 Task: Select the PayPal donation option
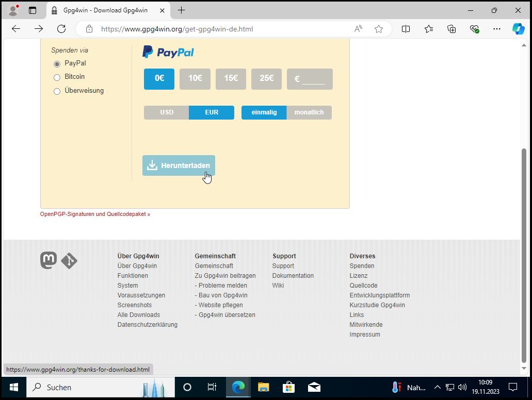point(57,64)
